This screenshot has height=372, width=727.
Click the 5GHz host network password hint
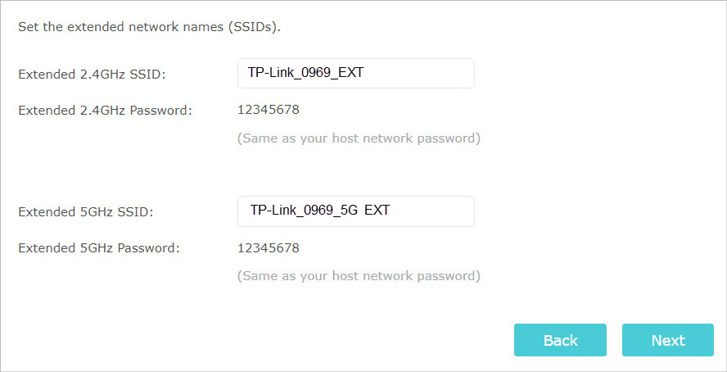359,276
